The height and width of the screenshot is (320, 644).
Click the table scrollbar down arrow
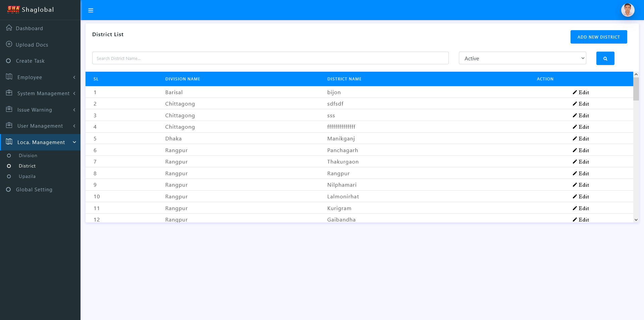coord(636,220)
